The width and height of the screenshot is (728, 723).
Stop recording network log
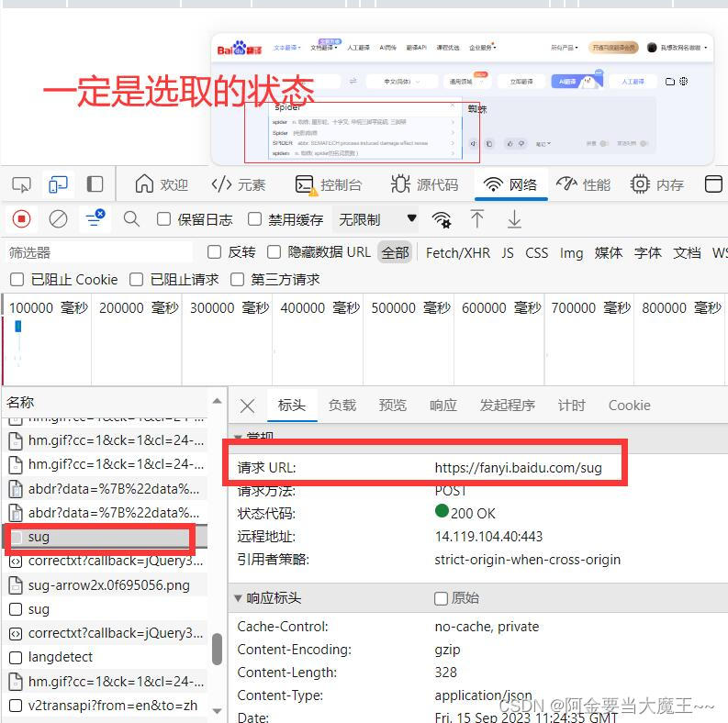pos(21,219)
